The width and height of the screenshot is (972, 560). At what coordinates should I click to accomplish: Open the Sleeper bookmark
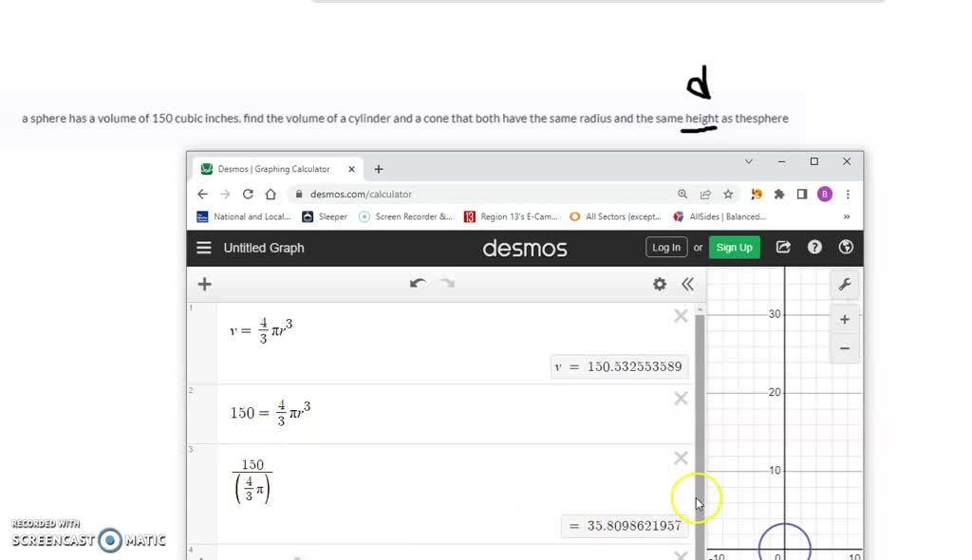[x=326, y=216]
